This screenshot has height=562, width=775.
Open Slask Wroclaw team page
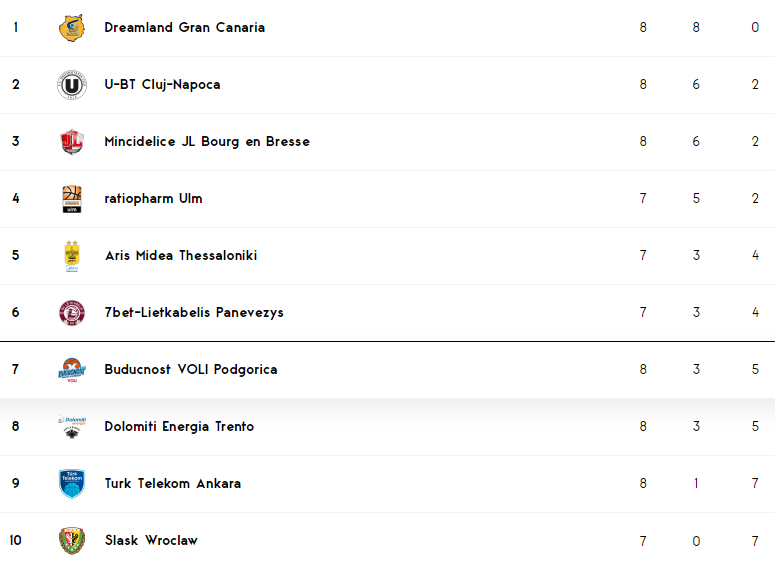pos(151,541)
